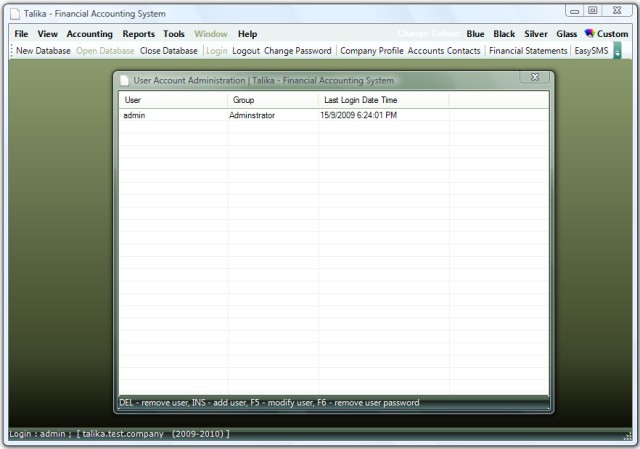Open the Tools menu
Viewport: 640px width, 449px height.
pos(174,34)
